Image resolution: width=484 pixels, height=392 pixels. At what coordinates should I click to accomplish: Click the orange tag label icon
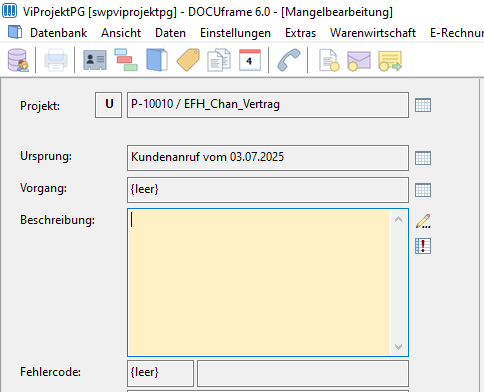[x=188, y=60]
